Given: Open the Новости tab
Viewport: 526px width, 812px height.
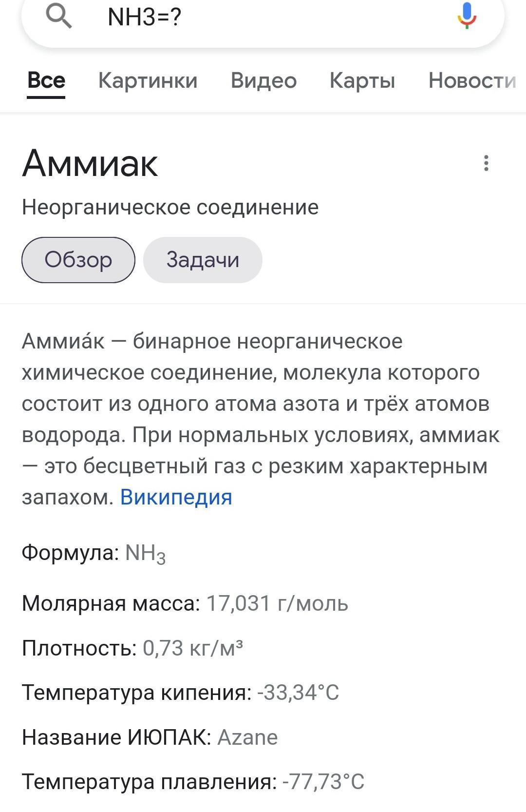Looking at the screenshot, I should tap(472, 80).
